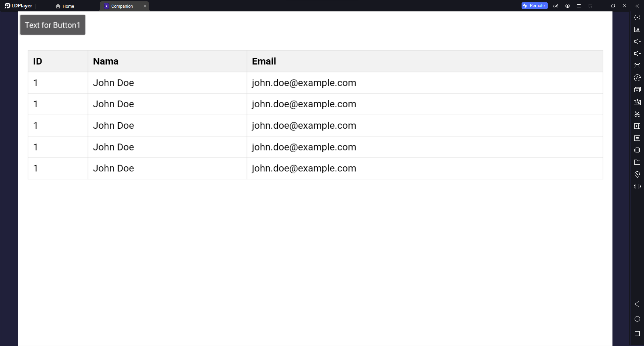Set virtual location with the pin icon

point(637,175)
